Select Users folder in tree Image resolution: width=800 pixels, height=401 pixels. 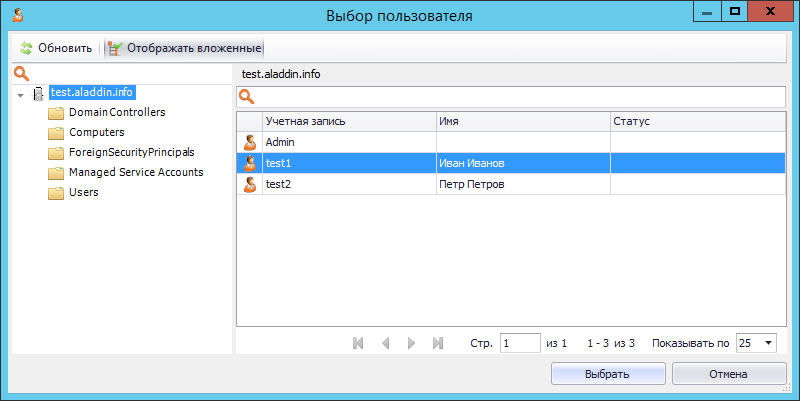(84, 192)
